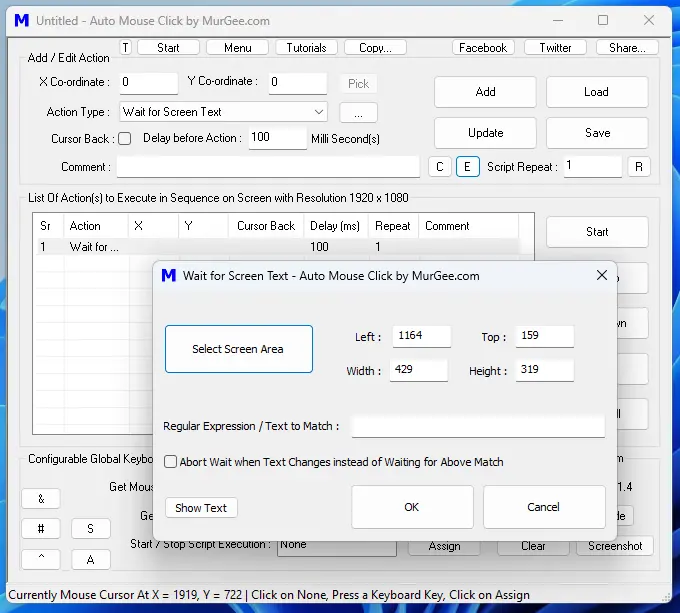The width and height of the screenshot is (680, 613).
Task: Select action row 1 Wait for ...
Action: [x=278, y=247]
